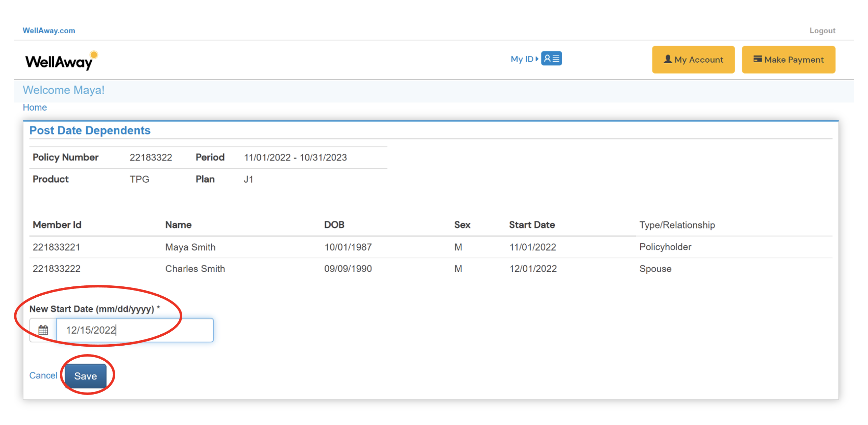The width and height of the screenshot is (868, 425).
Task: Select member ID 221833222
Action: point(56,269)
